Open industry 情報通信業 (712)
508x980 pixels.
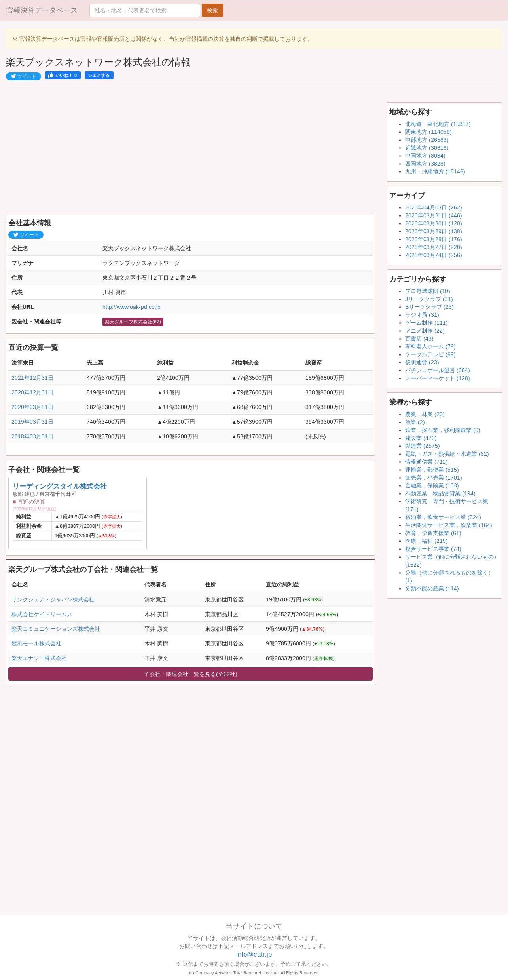click(426, 462)
